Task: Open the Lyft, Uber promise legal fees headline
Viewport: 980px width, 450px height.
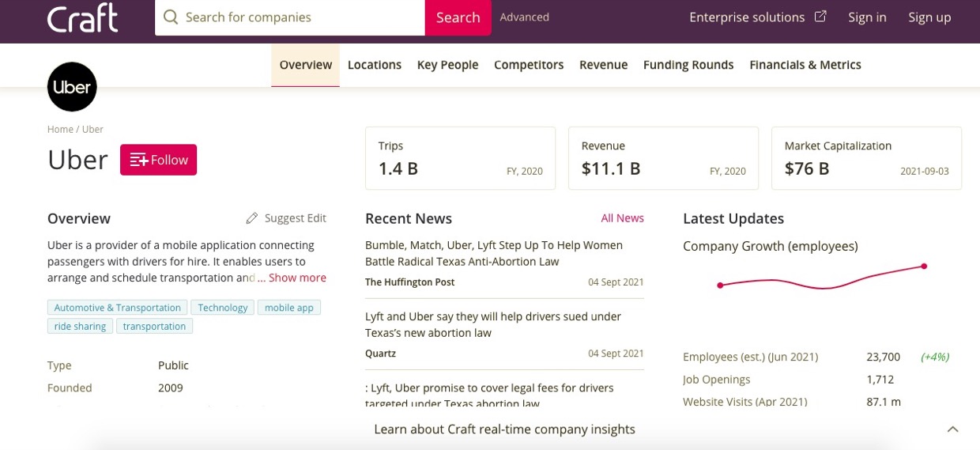Action: click(490, 395)
